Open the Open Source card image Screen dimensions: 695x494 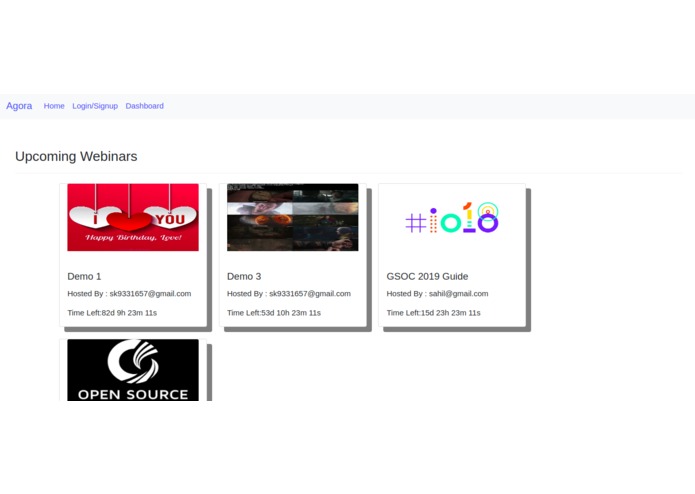point(133,370)
